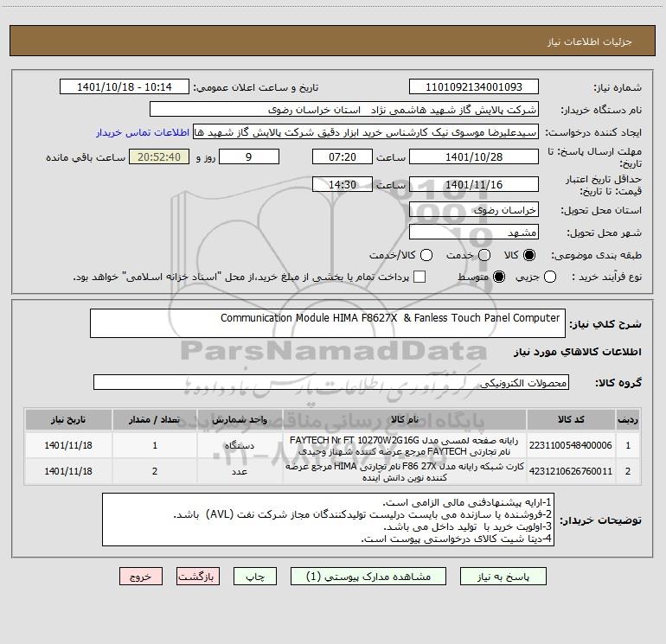Click product code 4231210626760011

tap(571, 471)
